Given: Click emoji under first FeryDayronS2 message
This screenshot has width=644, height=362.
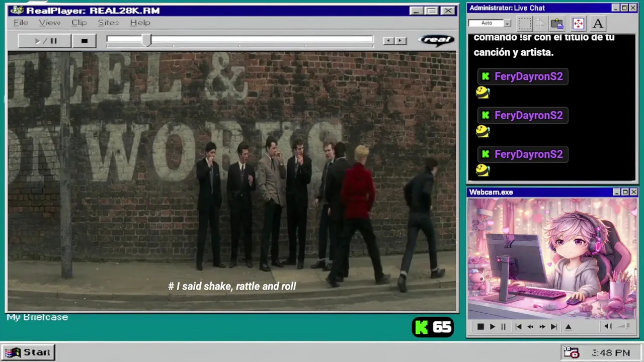Looking at the screenshot, I should [x=482, y=92].
